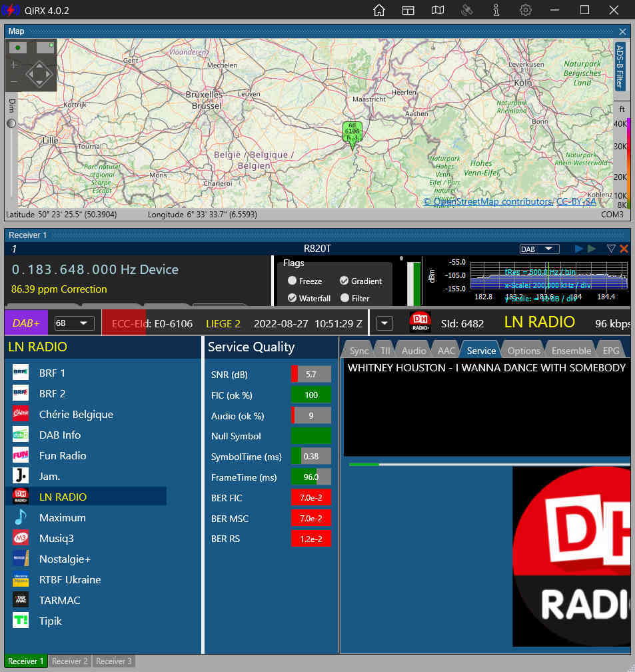Switch to the Audio tab
The height and width of the screenshot is (672, 635).
point(414,351)
